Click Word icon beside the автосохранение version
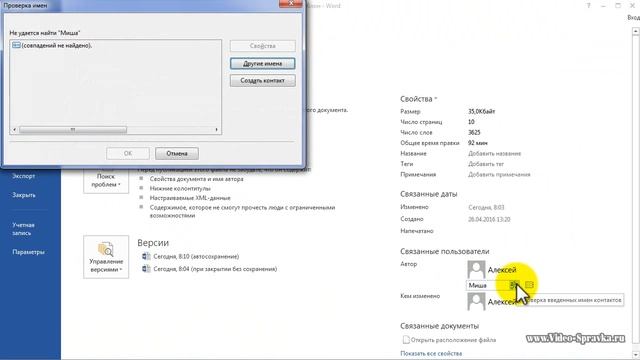The height and width of the screenshot is (360, 640). 146,256
